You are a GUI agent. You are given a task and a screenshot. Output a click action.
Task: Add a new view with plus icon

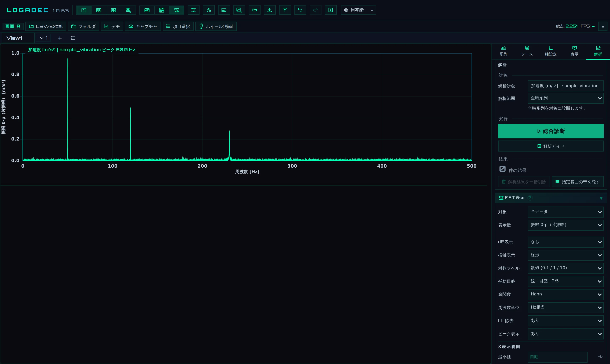coord(60,38)
